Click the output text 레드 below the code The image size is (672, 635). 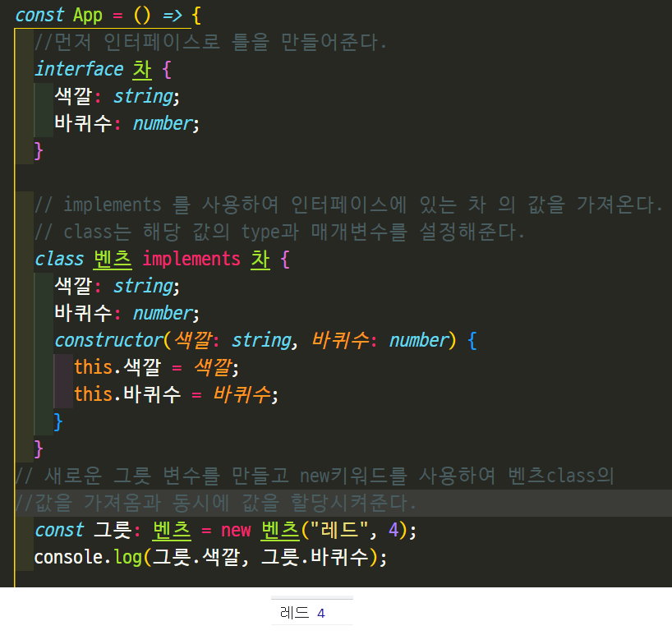pyautogui.click(x=294, y=613)
